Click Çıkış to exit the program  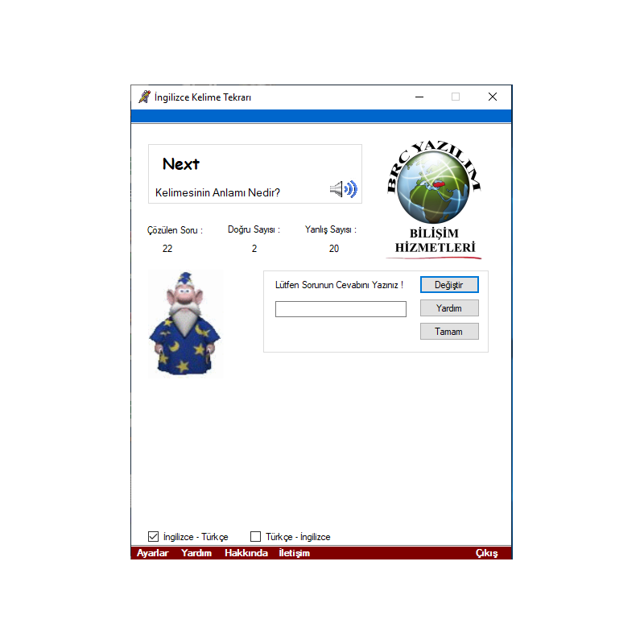[486, 553]
